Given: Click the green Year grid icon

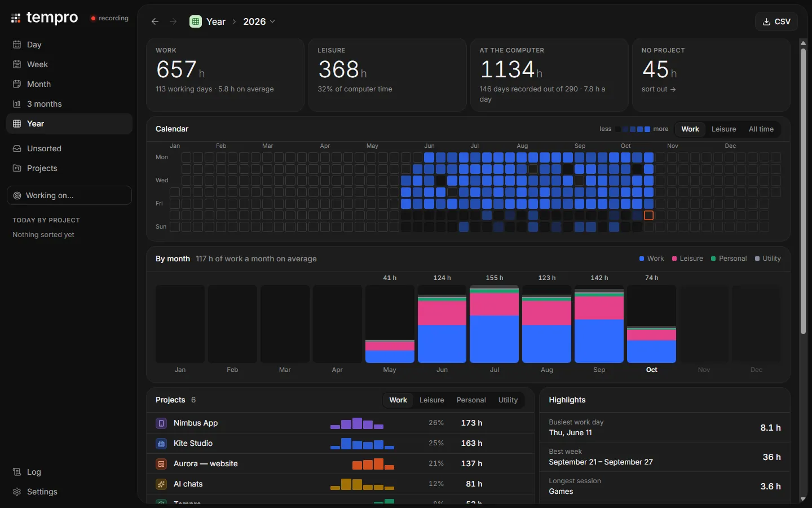Looking at the screenshot, I should [196, 21].
